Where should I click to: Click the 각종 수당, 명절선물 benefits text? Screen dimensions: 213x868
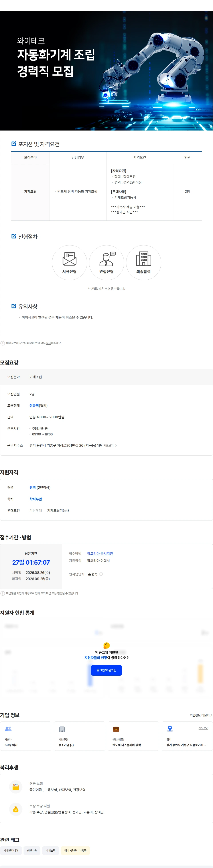[x=67, y=812]
